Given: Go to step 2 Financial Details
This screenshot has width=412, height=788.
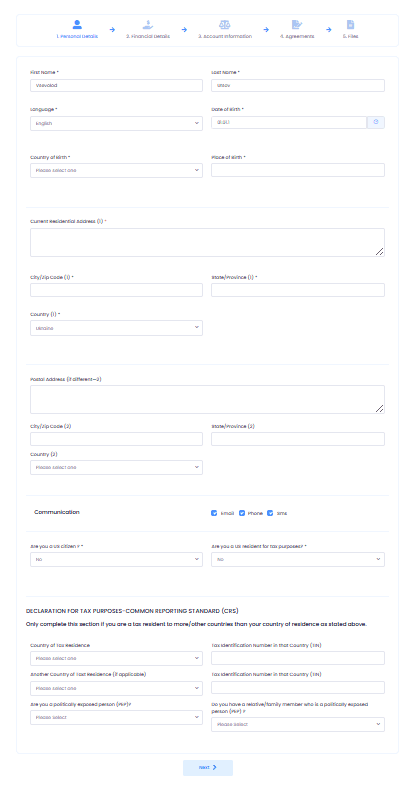Looking at the screenshot, I should pos(148,36).
